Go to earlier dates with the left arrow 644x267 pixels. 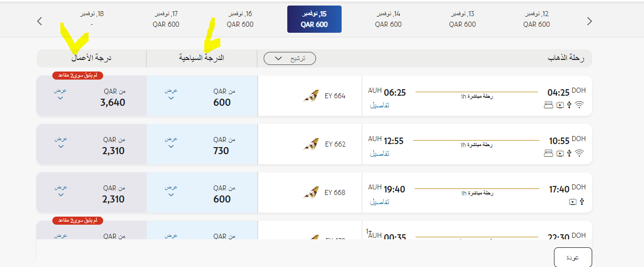coord(40,21)
